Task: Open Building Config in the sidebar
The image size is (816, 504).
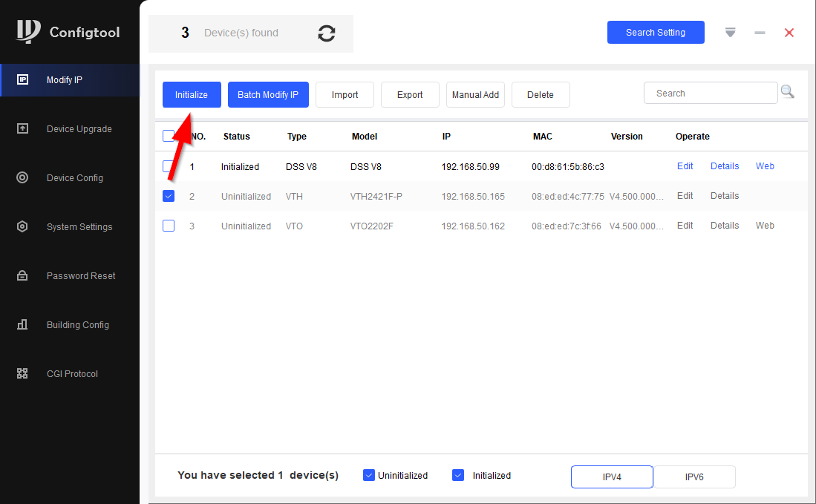Action: (x=77, y=325)
